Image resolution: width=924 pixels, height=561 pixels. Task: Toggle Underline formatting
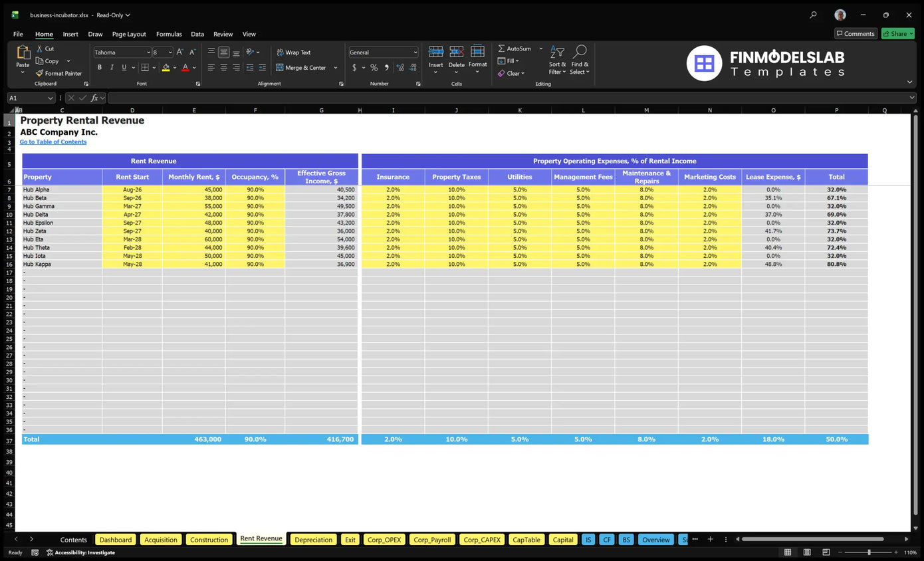[124, 67]
